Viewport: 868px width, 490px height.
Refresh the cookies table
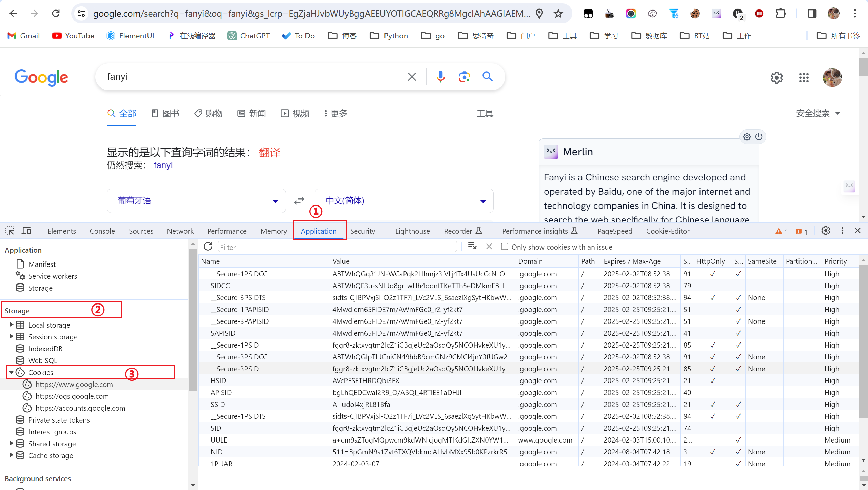click(208, 247)
